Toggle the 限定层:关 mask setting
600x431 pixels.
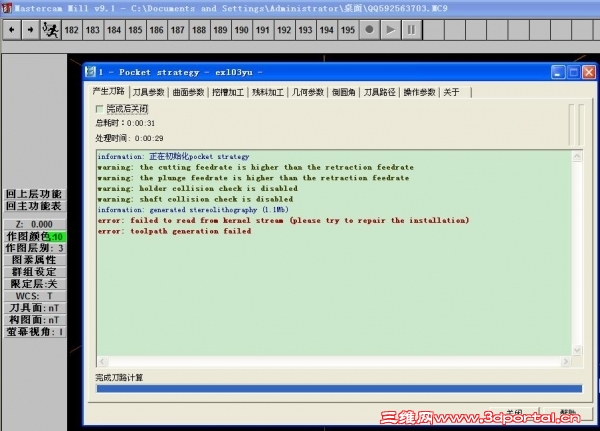click(34, 284)
